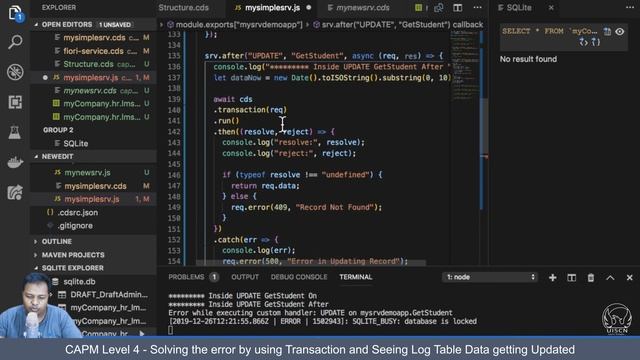Open fiori-service.cds in open editors
This screenshot has height=360, width=640.
tap(93, 51)
